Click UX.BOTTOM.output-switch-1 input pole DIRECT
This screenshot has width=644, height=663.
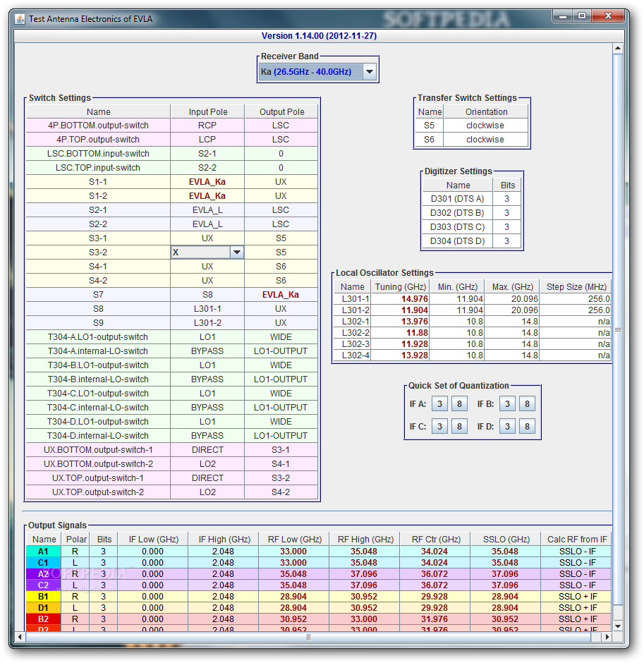tap(207, 450)
